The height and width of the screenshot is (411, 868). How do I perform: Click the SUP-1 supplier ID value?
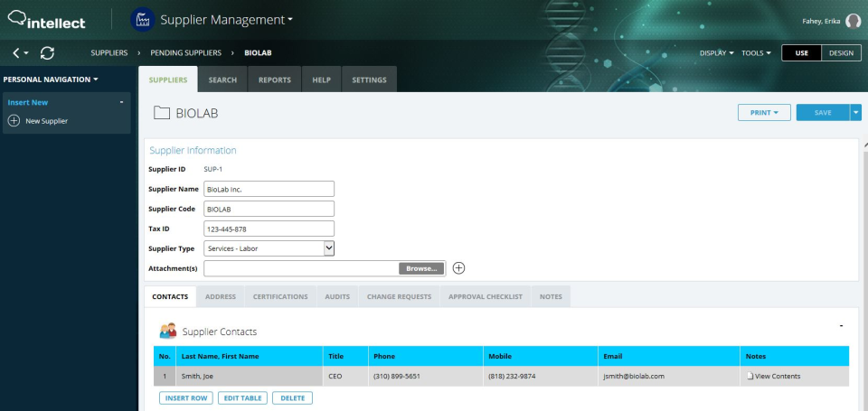click(213, 169)
